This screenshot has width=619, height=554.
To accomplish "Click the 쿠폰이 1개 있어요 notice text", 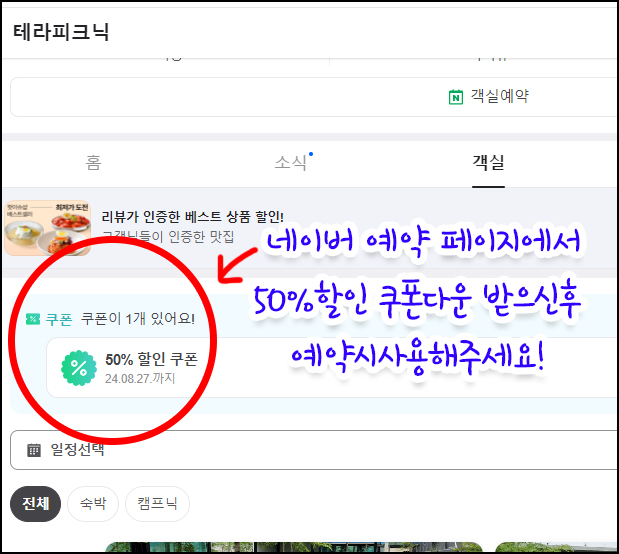I will tap(138, 319).
